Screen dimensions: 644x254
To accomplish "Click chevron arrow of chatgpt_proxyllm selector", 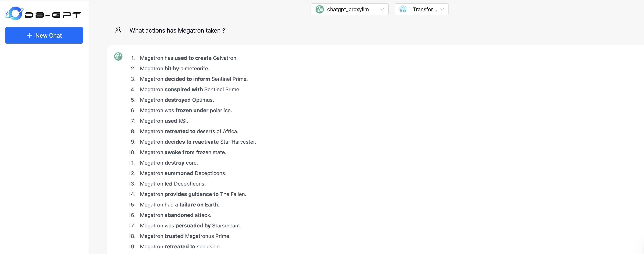I will point(382,10).
